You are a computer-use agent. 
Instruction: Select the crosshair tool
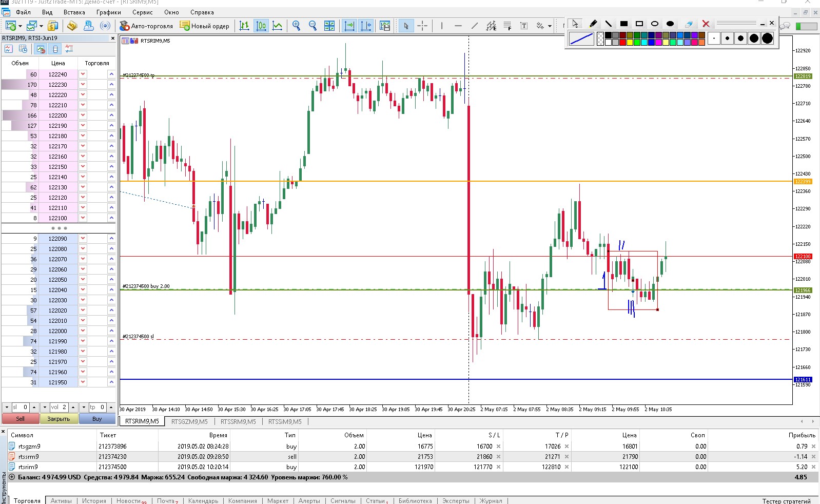(x=422, y=26)
